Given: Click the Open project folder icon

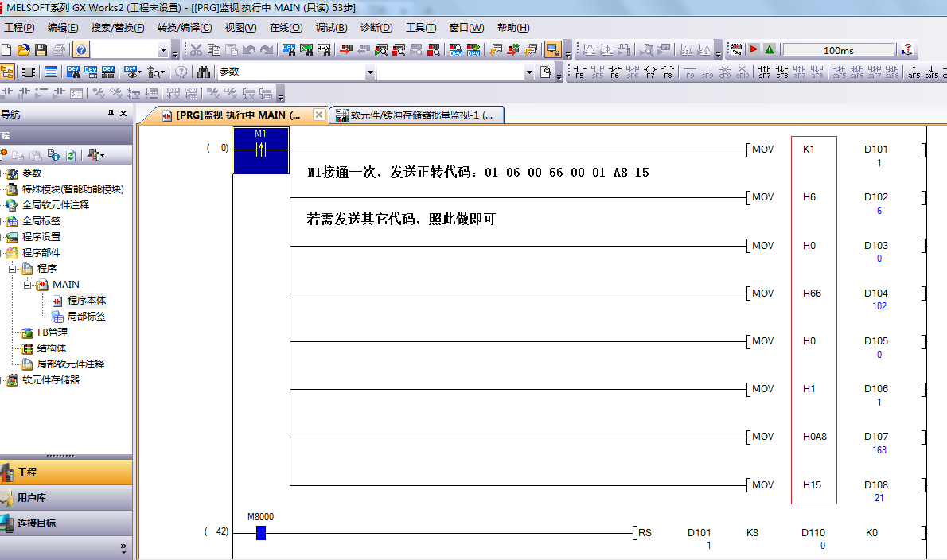Looking at the screenshot, I should [x=23, y=50].
